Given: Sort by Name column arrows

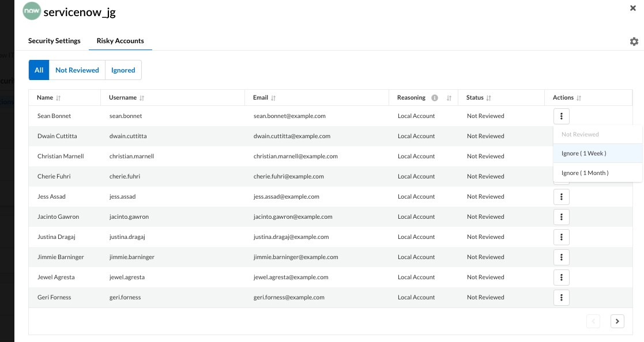Looking at the screenshot, I should 58,98.
